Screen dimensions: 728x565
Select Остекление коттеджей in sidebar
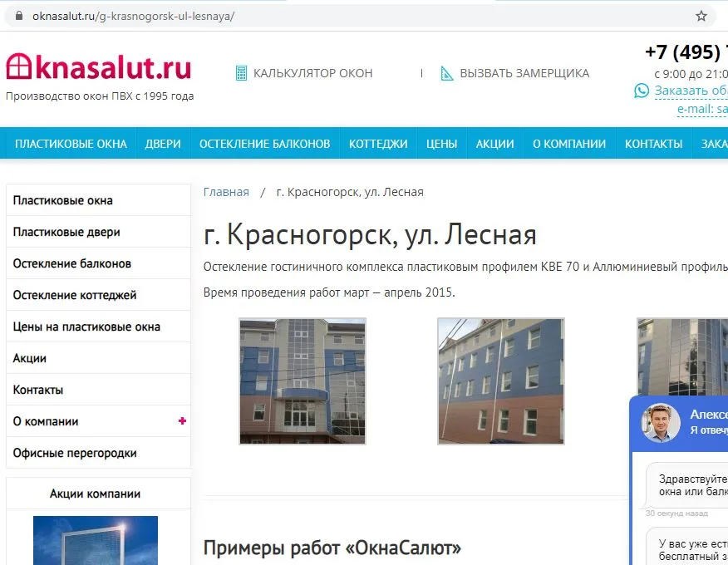pos(98,295)
